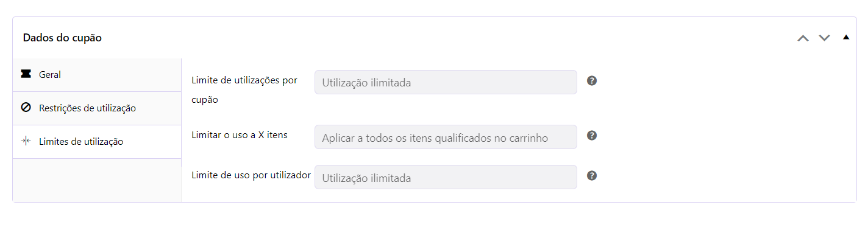Focus the usage limit per coupon field
Image resolution: width=868 pixels, height=230 pixels.
click(x=446, y=82)
